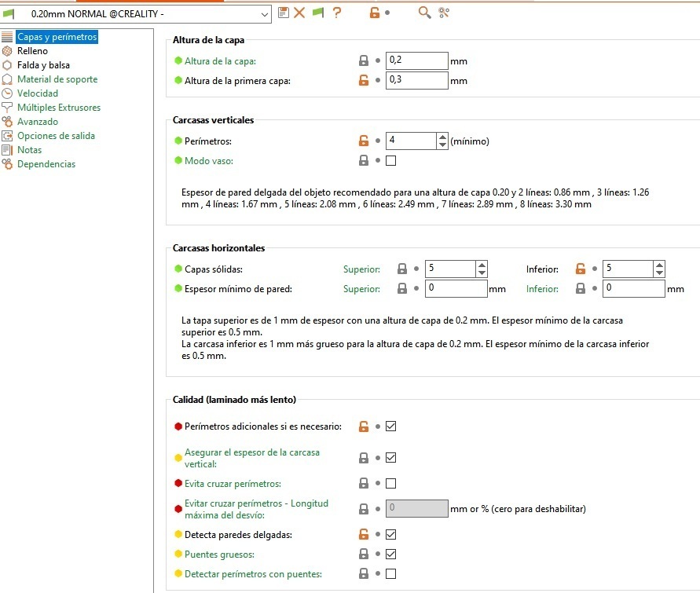Open Opciones de salida page

56,136
